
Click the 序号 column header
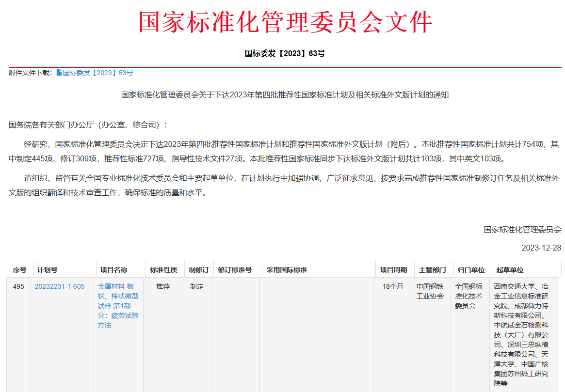pyautogui.click(x=19, y=270)
